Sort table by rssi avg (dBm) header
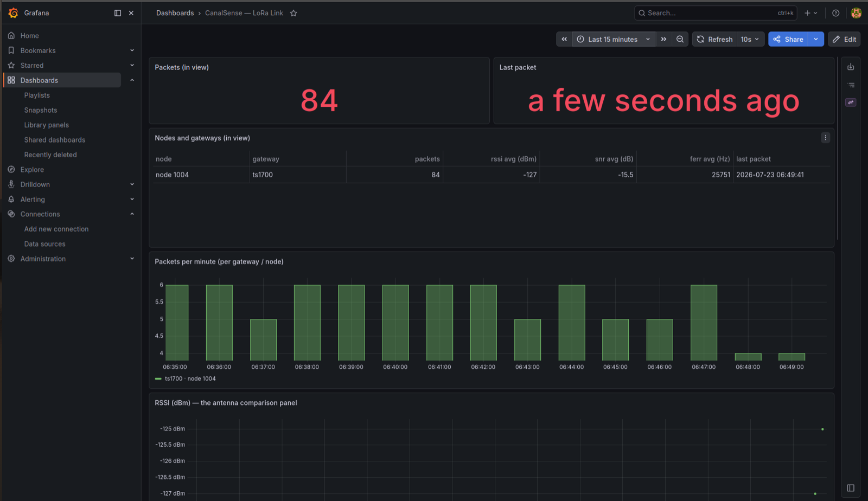The image size is (868, 501). (x=514, y=159)
